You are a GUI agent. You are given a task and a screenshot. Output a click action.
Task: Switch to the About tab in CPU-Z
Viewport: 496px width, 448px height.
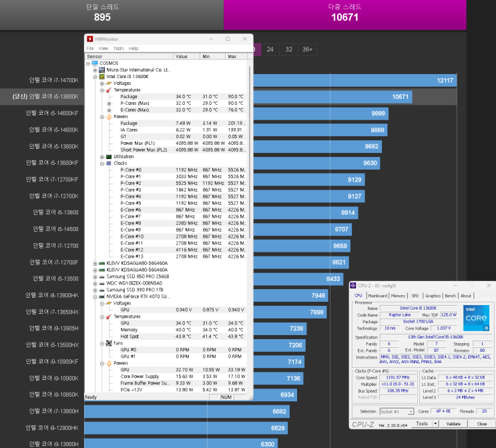466,296
